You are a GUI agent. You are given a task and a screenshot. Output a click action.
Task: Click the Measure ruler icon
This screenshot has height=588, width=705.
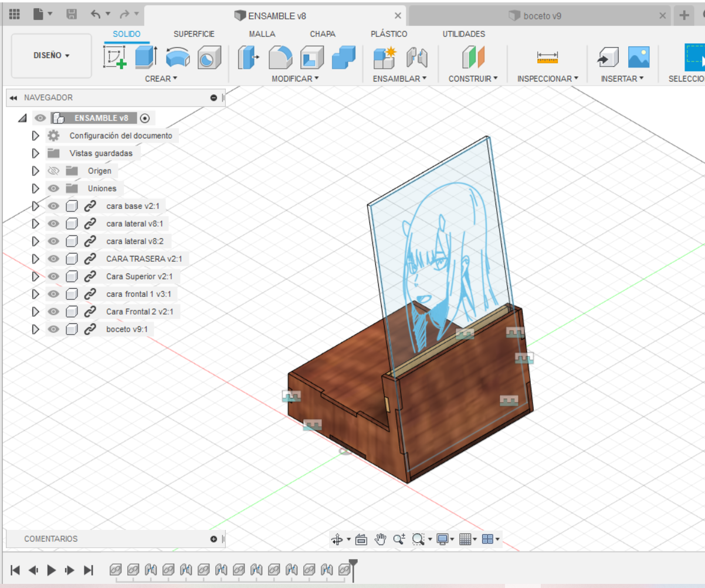(x=548, y=58)
